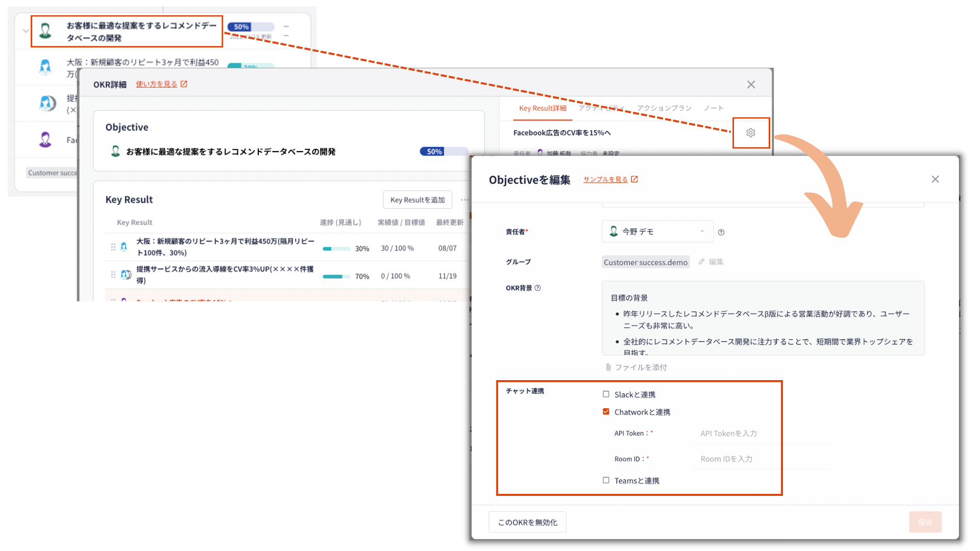The height and width of the screenshot is (551, 980).
Task: Click blue avatar of 大阪 row in background list
Action: point(45,67)
